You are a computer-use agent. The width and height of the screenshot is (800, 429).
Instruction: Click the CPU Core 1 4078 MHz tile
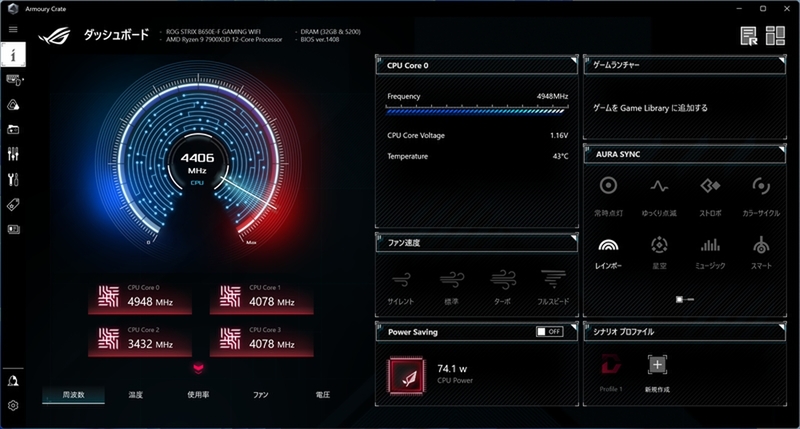point(262,297)
